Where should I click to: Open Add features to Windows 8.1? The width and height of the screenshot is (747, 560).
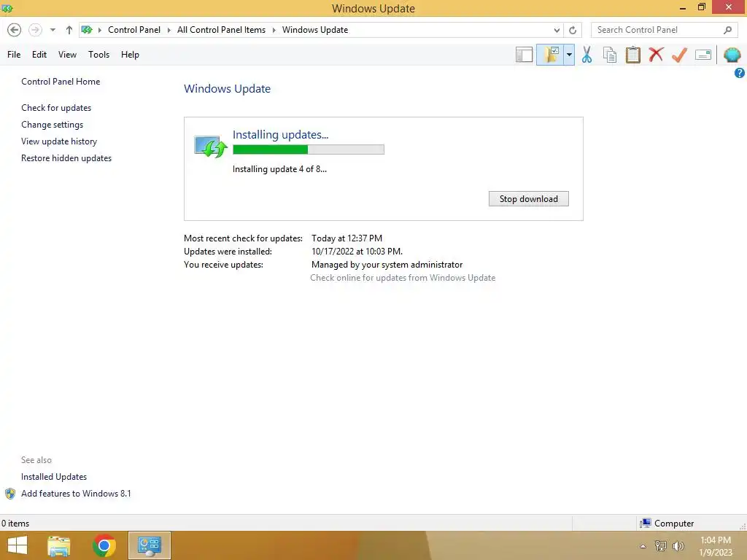click(x=76, y=494)
